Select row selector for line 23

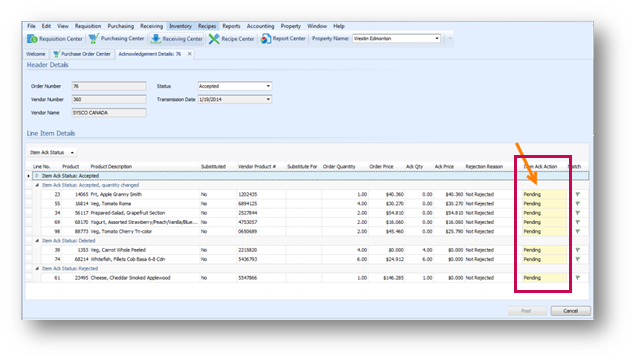click(x=28, y=194)
